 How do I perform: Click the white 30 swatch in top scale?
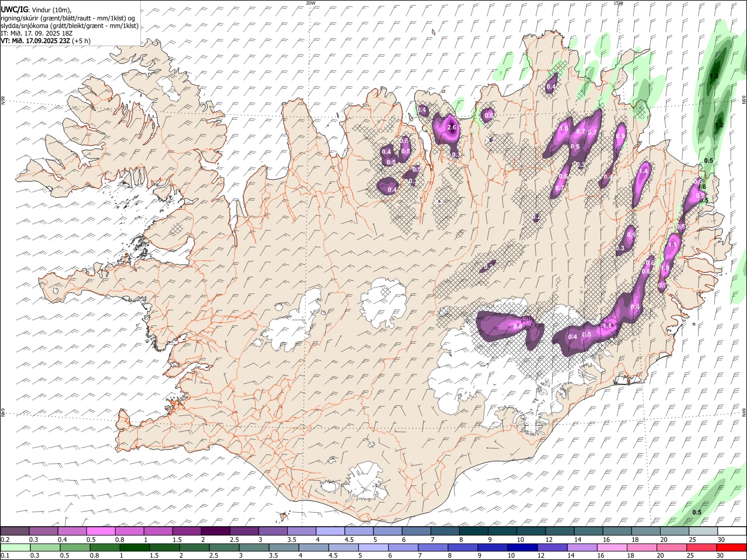point(731,531)
